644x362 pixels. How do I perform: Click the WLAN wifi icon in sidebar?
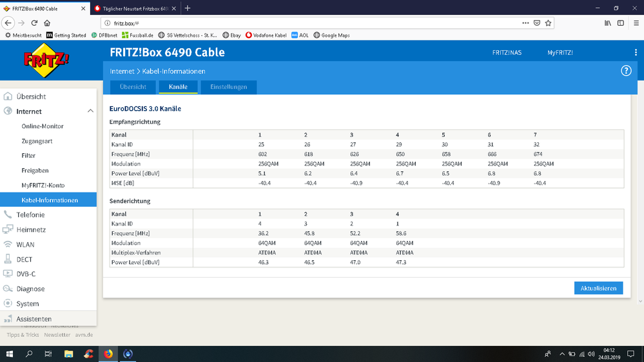pos(8,244)
